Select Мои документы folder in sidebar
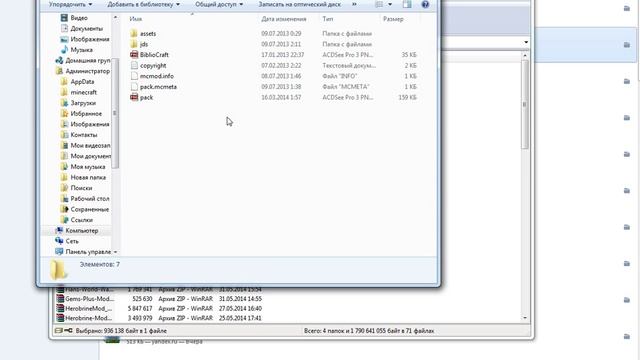This screenshot has width=640, height=360. 90,156
